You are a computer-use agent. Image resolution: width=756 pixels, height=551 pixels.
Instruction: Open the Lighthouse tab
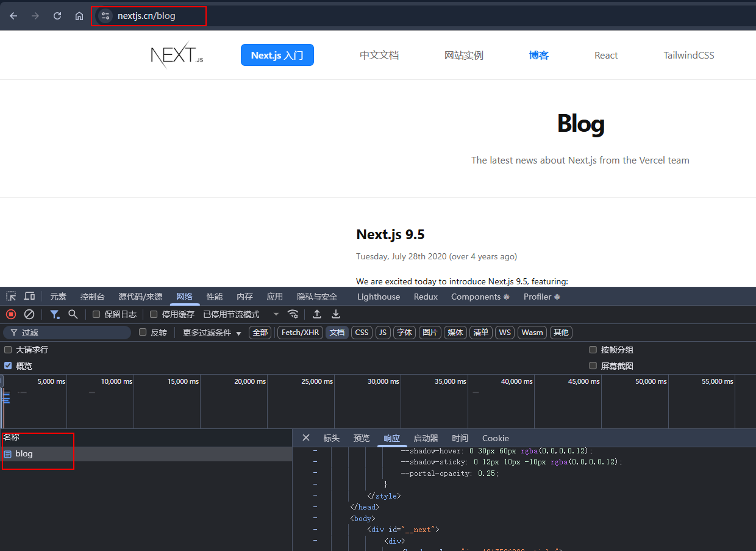pyautogui.click(x=379, y=297)
